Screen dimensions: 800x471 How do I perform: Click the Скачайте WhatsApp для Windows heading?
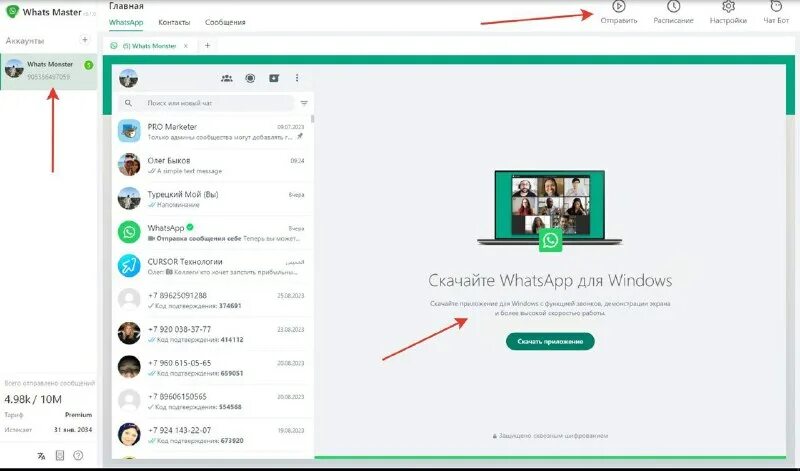pyautogui.click(x=550, y=281)
